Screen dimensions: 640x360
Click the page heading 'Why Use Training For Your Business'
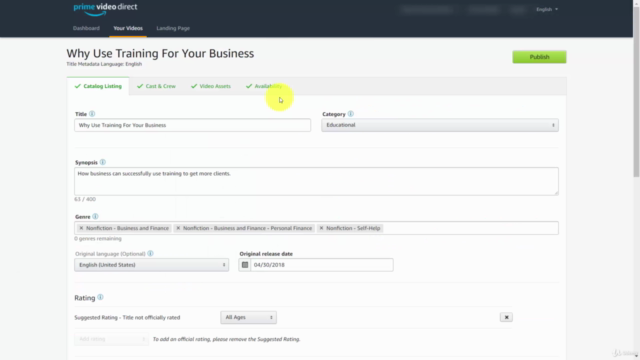[x=160, y=53]
